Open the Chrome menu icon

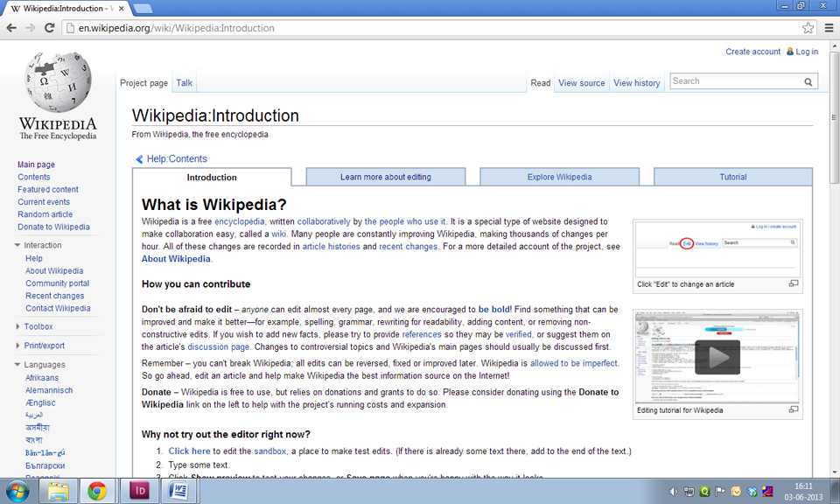click(828, 28)
